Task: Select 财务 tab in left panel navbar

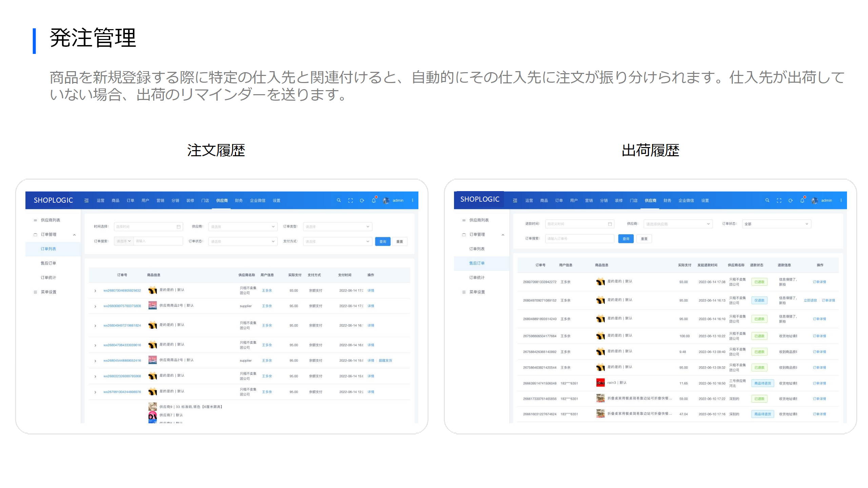Action: click(x=239, y=200)
